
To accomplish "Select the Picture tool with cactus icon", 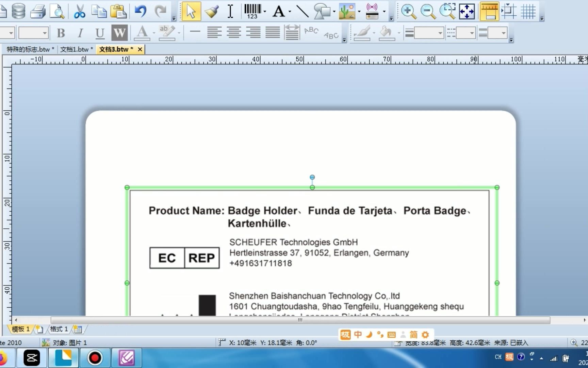I will pos(347,11).
